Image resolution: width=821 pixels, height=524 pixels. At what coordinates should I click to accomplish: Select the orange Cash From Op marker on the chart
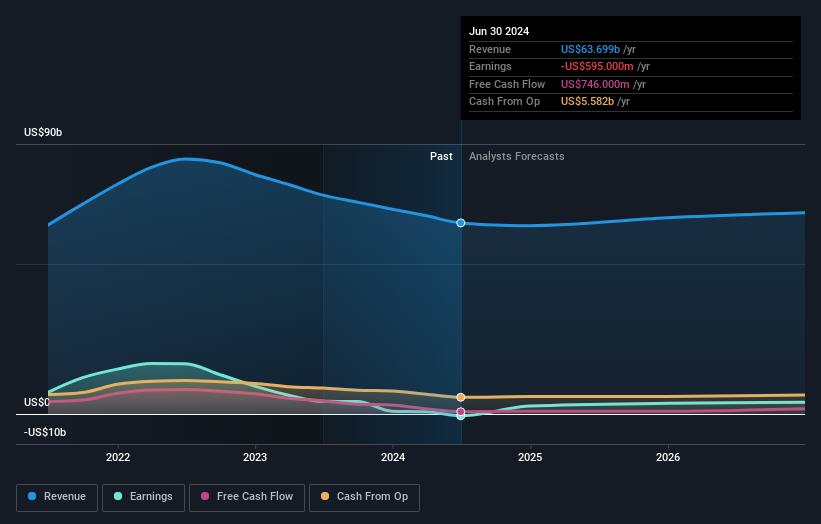click(x=461, y=397)
